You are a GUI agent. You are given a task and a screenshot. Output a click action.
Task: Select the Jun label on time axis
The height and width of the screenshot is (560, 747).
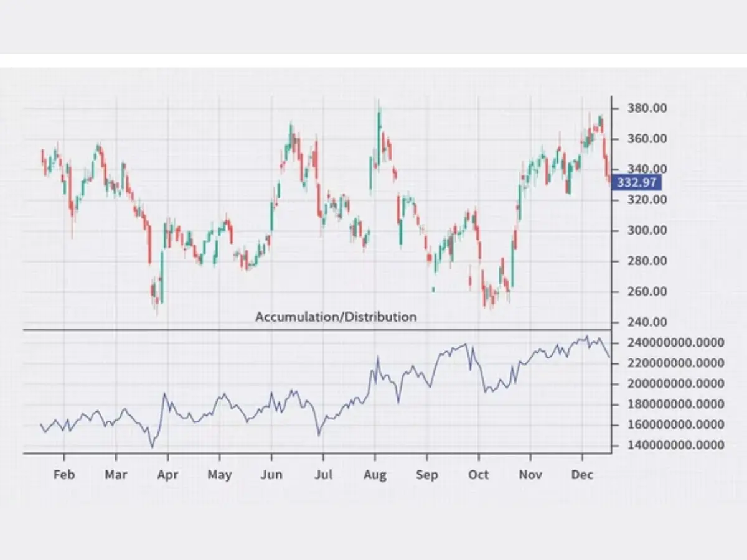click(x=271, y=475)
